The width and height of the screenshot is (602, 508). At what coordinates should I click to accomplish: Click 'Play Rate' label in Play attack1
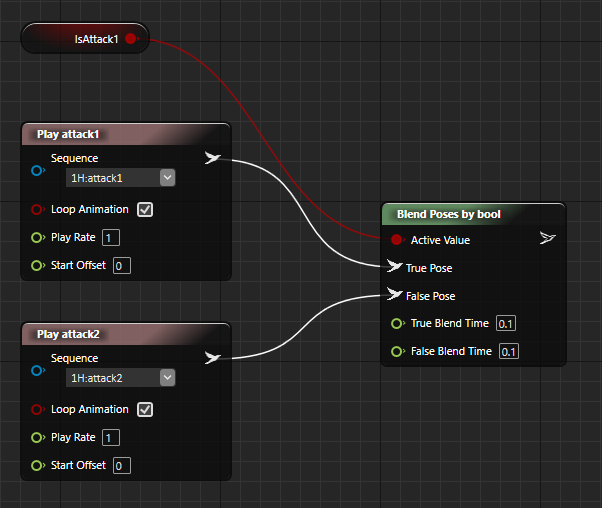coord(73,238)
